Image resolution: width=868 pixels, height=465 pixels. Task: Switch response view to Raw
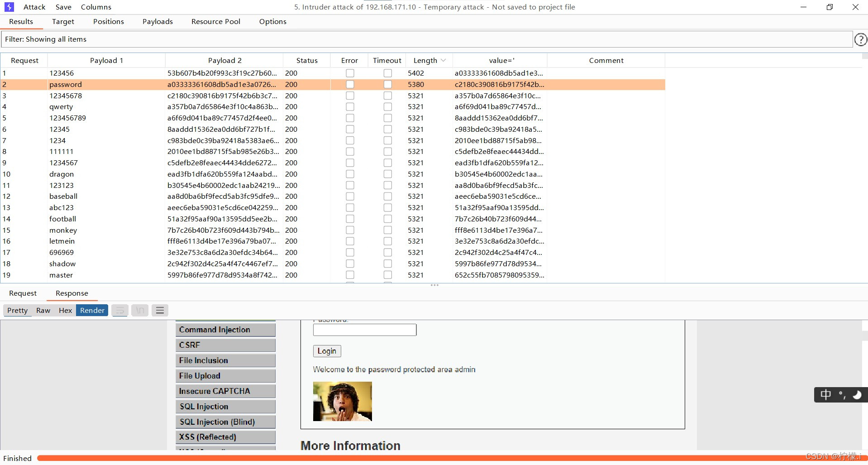43,310
